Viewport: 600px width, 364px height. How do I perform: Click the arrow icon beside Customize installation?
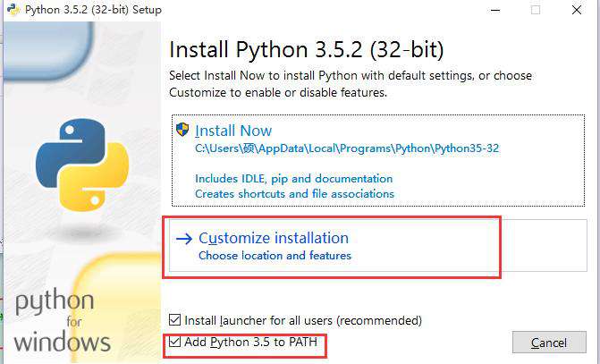(184, 239)
